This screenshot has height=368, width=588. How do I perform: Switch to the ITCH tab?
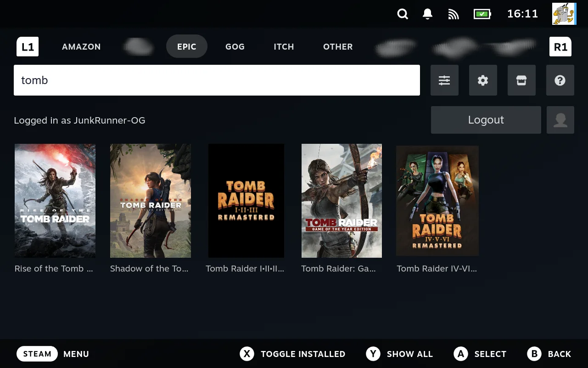[x=284, y=47]
